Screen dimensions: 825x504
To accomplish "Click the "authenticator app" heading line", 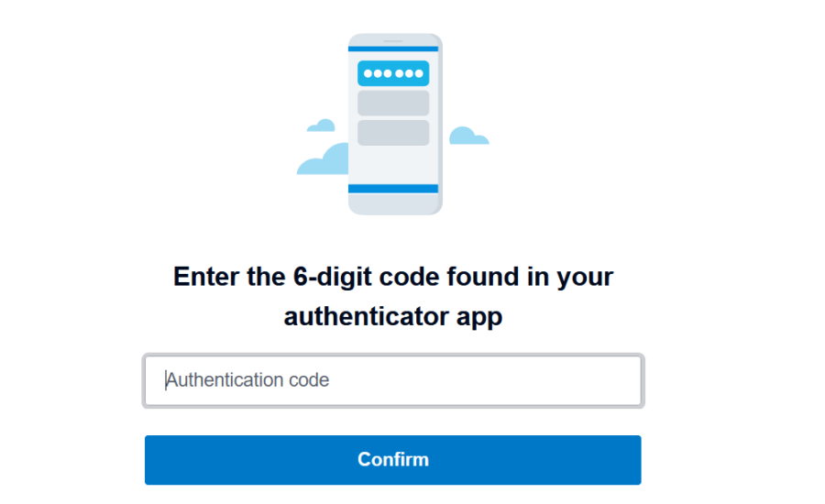I will 393,317.
